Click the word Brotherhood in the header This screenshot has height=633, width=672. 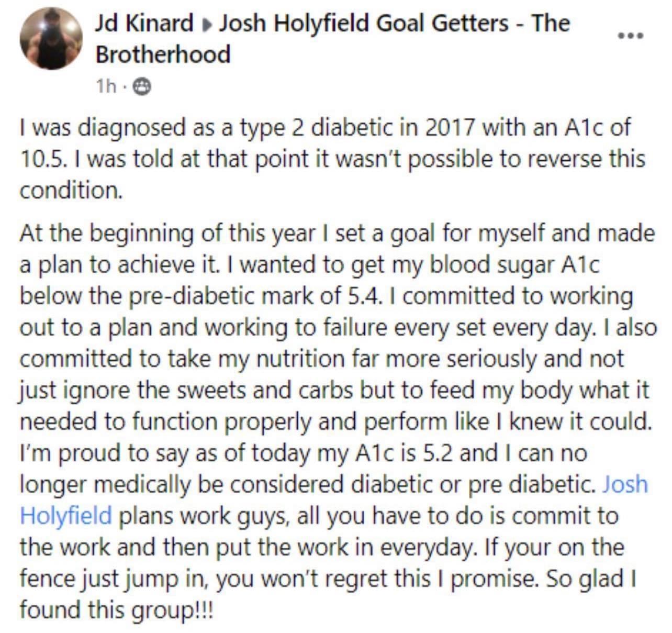(x=163, y=54)
